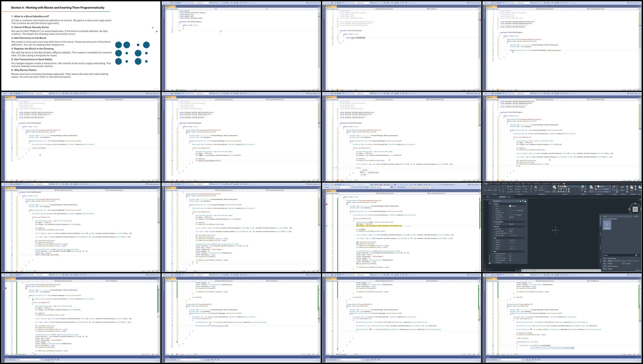Viewport: 643px width, 364px height.
Task: Expand the Draw panel in AutoCAD ribbon
Action: tap(495, 194)
